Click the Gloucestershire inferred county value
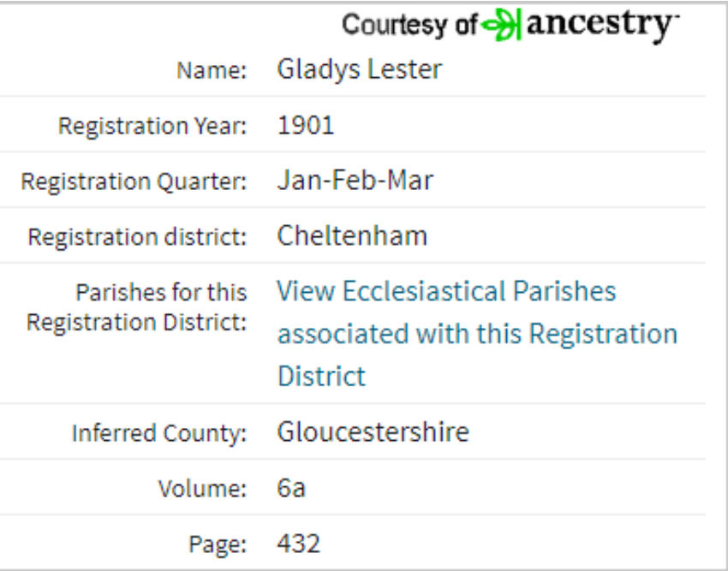This screenshot has height=571, width=728. point(373,432)
